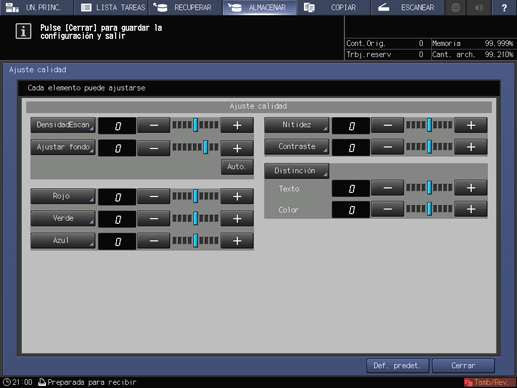Increase Rojo with the plus button
This screenshot has width=517, height=388.
(237, 197)
